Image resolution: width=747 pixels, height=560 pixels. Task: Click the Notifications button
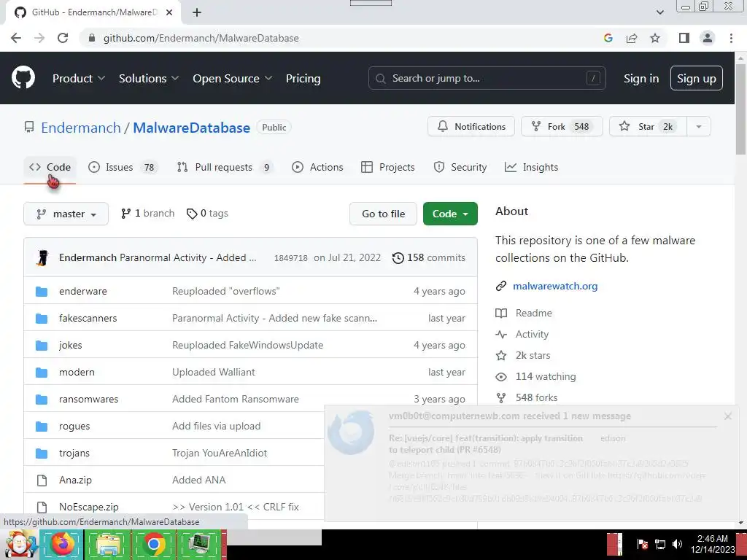471,127
